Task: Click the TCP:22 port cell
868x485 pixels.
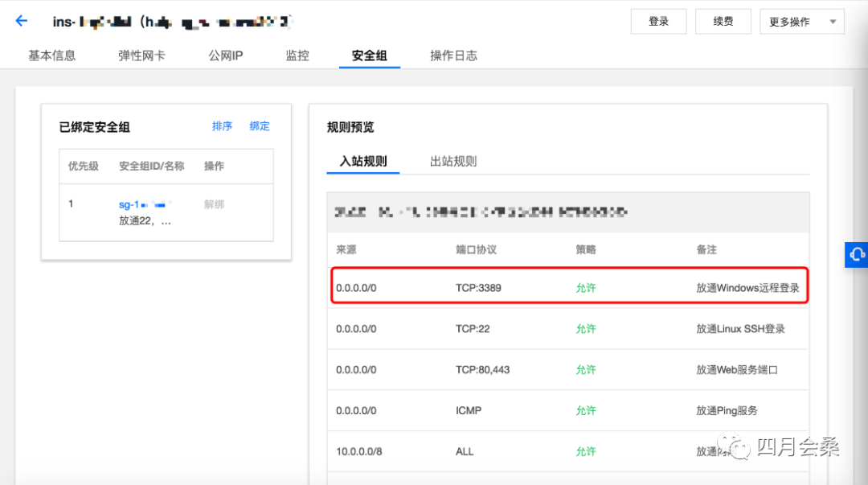Action: [473, 329]
